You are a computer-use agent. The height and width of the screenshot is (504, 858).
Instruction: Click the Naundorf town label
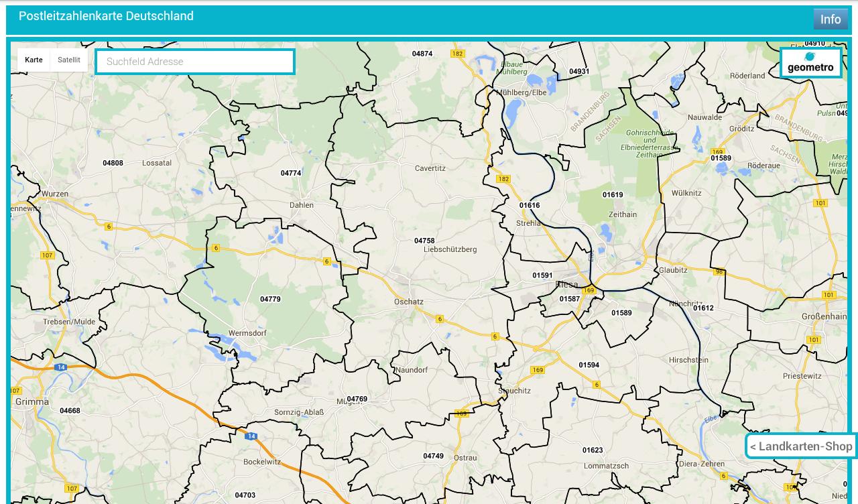point(412,370)
